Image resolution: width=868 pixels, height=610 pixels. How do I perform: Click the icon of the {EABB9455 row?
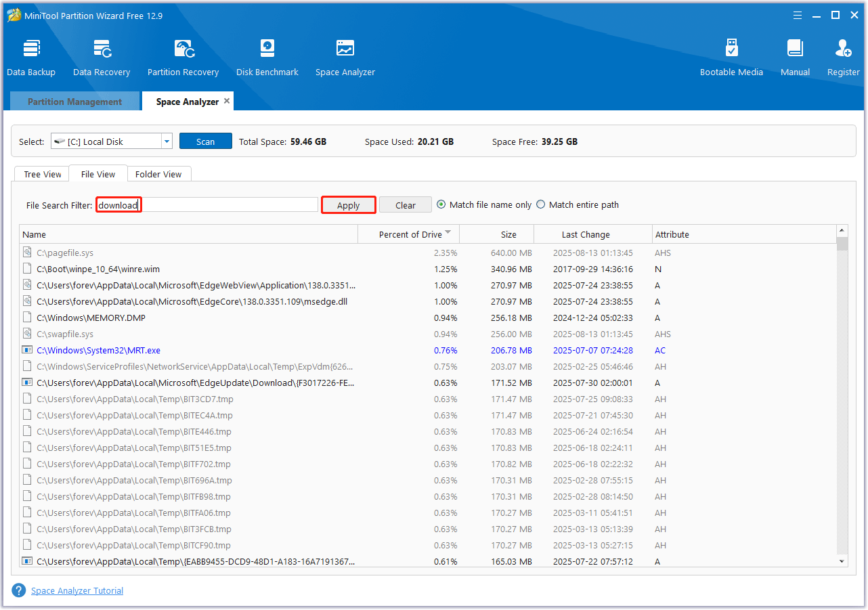pyautogui.click(x=27, y=561)
